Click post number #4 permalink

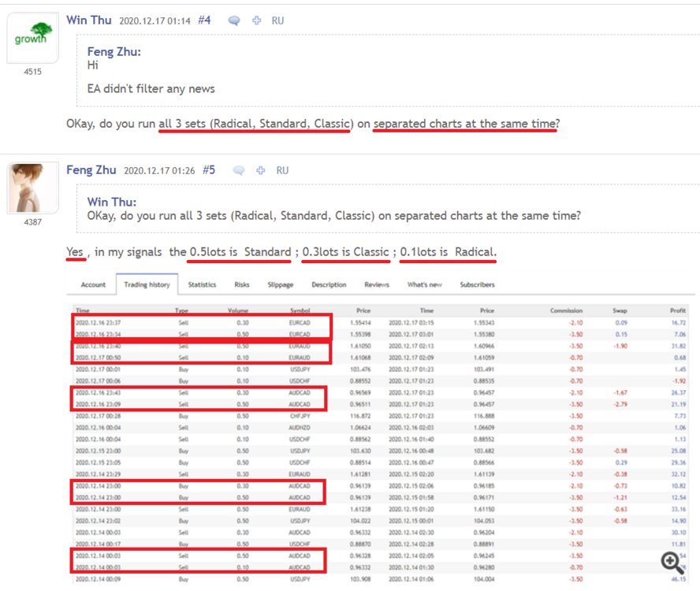tap(204, 20)
